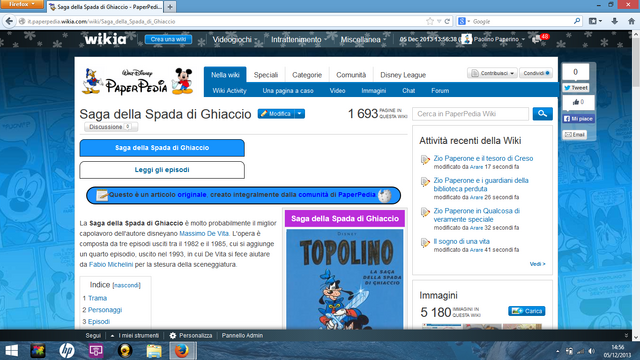Viewport: 640px width, 360px height.
Task: Open the Firefox downloads arrow icon
Action: [615, 21]
